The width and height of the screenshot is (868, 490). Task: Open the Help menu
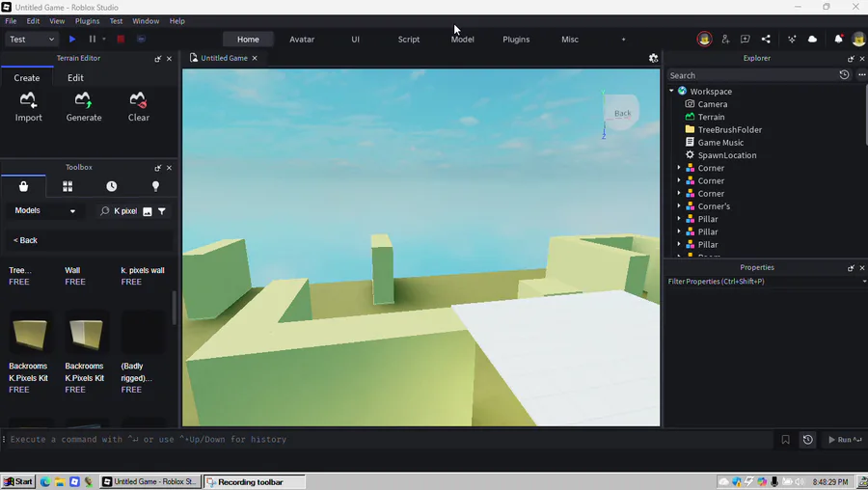[177, 21]
